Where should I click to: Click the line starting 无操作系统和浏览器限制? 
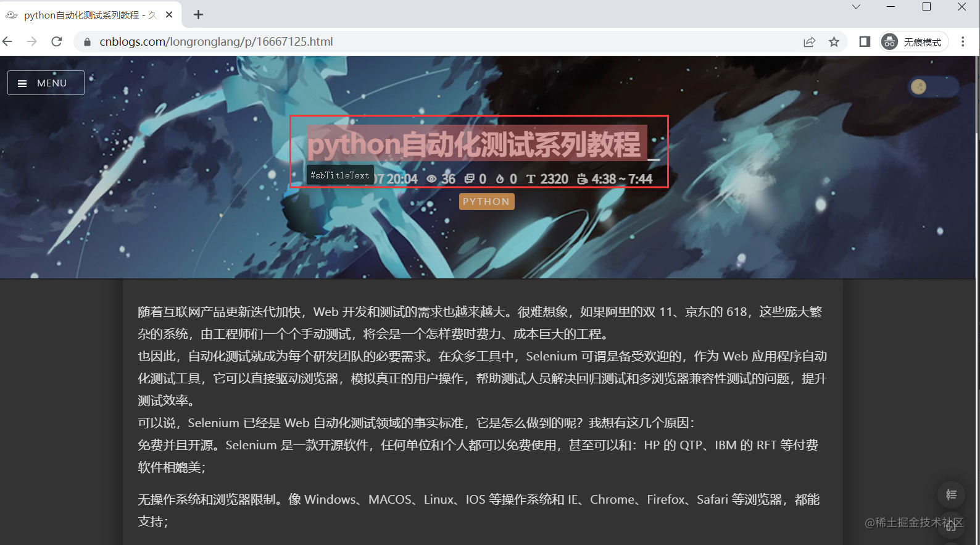479,510
